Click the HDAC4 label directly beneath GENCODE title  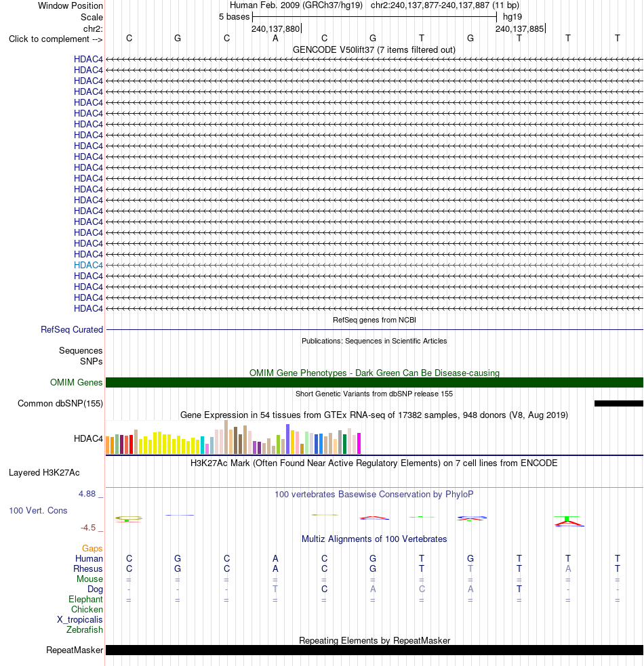pyautogui.click(x=88, y=59)
